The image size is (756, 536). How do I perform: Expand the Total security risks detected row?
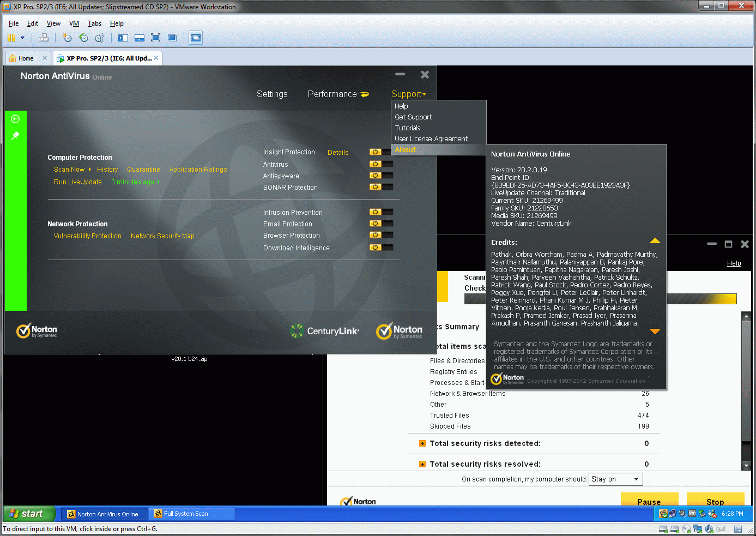click(422, 444)
